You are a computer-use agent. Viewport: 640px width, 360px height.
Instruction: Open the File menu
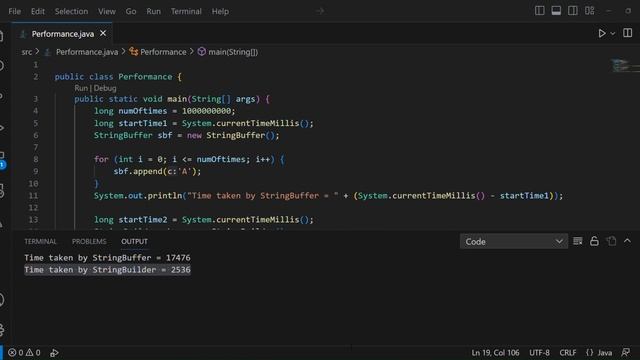[14, 11]
